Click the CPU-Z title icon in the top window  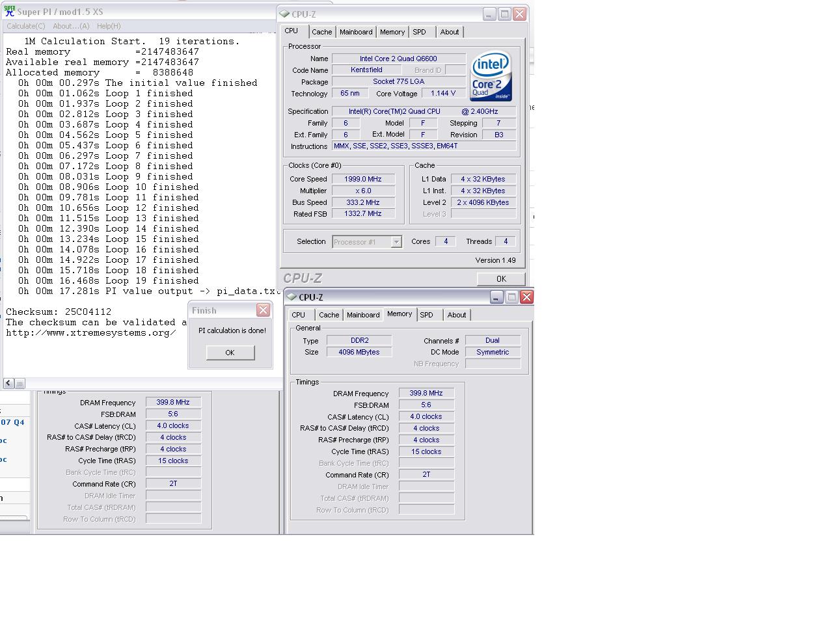[x=284, y=14]
